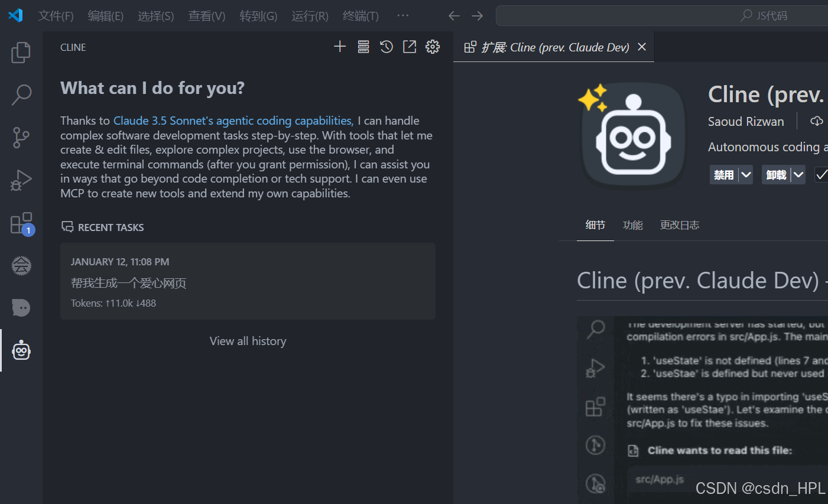Open the Search view in activity bar
Image resolution: width=828 pixels, height=504 pixels.
(x=21, y=95)
